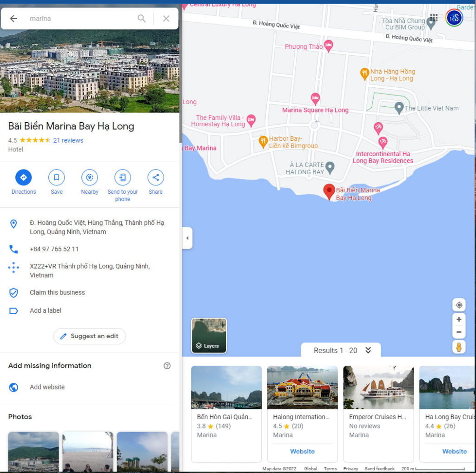Click Add a label

(x=90, y=311)
